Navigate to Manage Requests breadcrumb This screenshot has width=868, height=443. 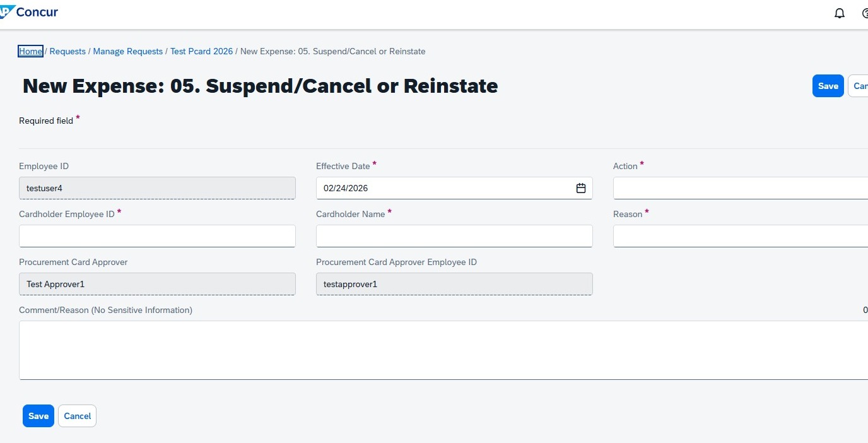pyautogui.click(x=128, y=51)
